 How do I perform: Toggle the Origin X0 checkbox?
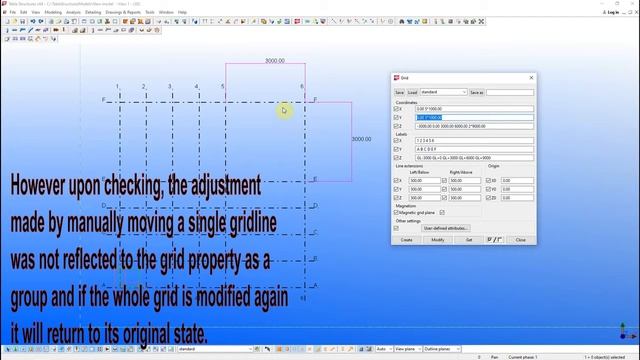(x=488, y=180)
